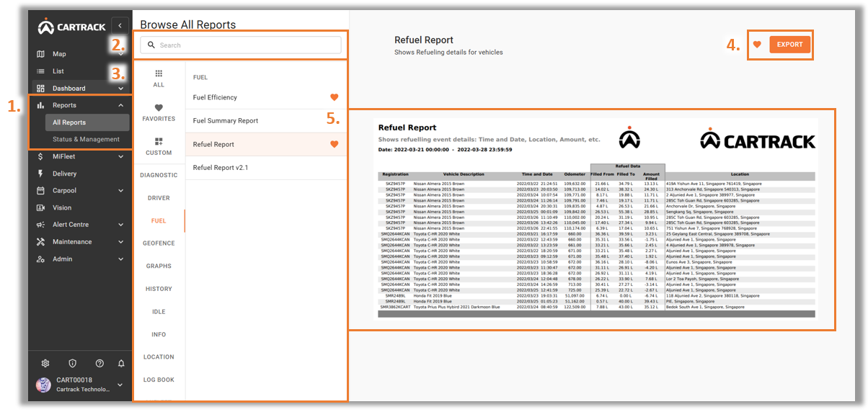868x412 pixels.
Task: Select the HISTORY category tab
Action: pyautogui.click(x=159, y=289)
